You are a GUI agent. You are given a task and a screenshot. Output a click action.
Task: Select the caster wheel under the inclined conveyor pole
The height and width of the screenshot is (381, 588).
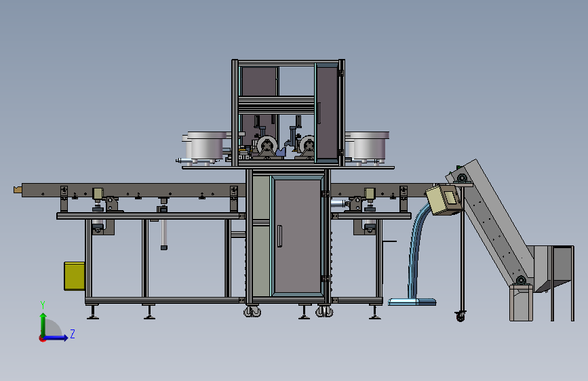460,316
